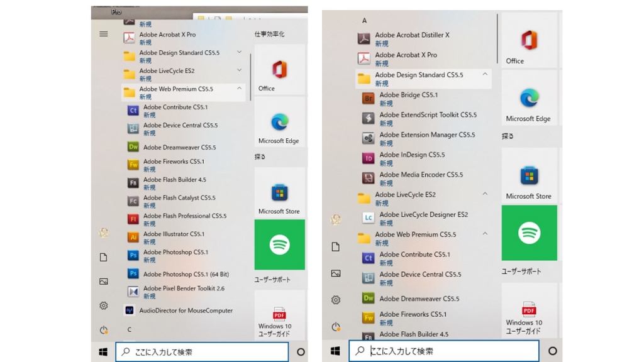The height and width of the screenshot is (362, 644).
Task: Click Cortana circle on right taskbar
Action: (x=552, y=351)
